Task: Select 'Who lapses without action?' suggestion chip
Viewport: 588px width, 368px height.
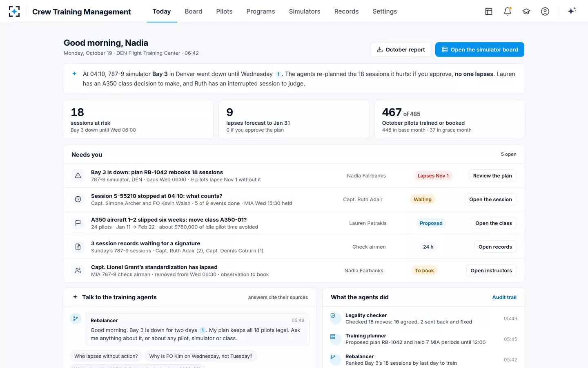Action: coord(106,356)
